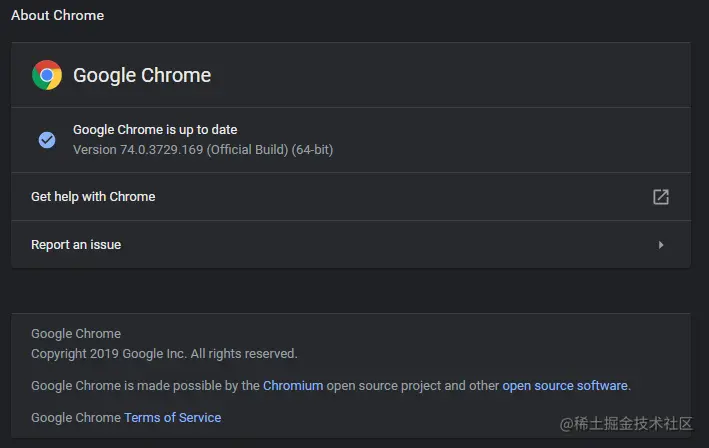Click the Google Chrome title beside the logo

pyautogui.click(x=142, y=75)
